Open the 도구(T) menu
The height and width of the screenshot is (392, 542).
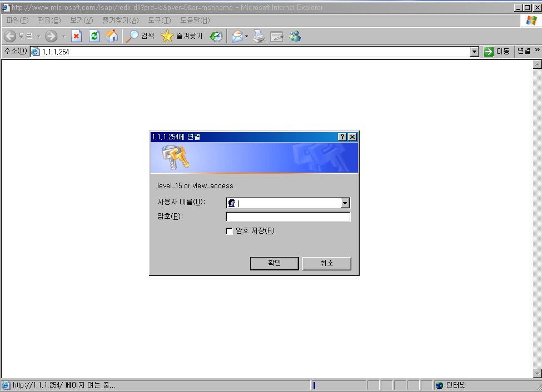pos(160,21)
